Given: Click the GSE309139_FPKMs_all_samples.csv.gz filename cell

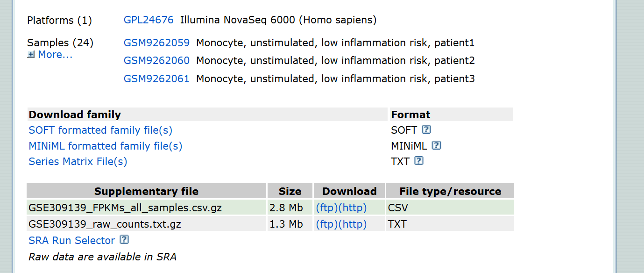Looking at the screenshot, I should coord(125,208).
